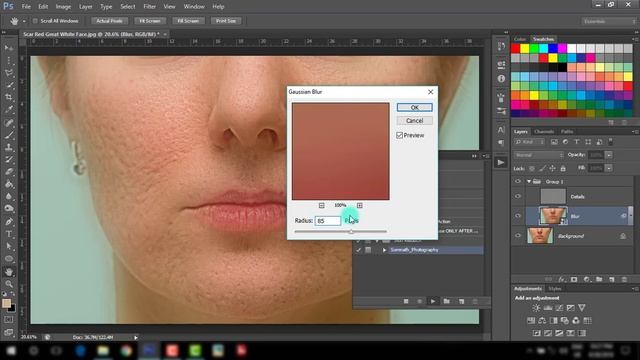Open the Hand tool preset dropdown
This screenshot has width=640, height=360.
tap(24, 21)
